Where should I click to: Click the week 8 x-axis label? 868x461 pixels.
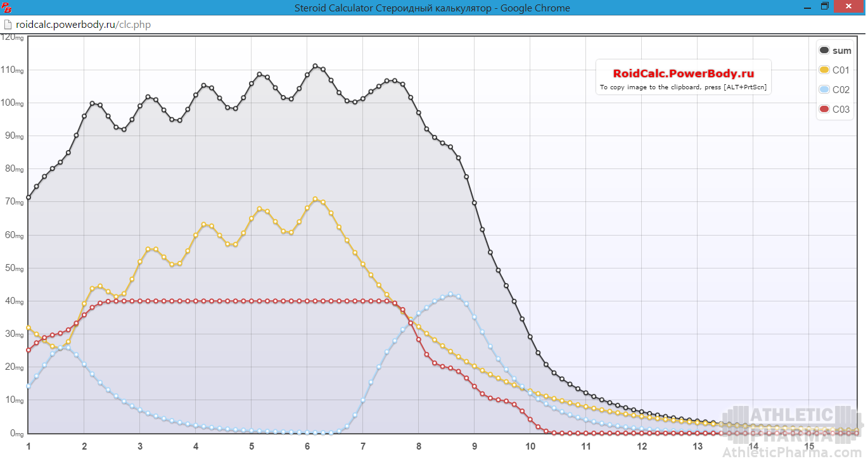[419, 446]
